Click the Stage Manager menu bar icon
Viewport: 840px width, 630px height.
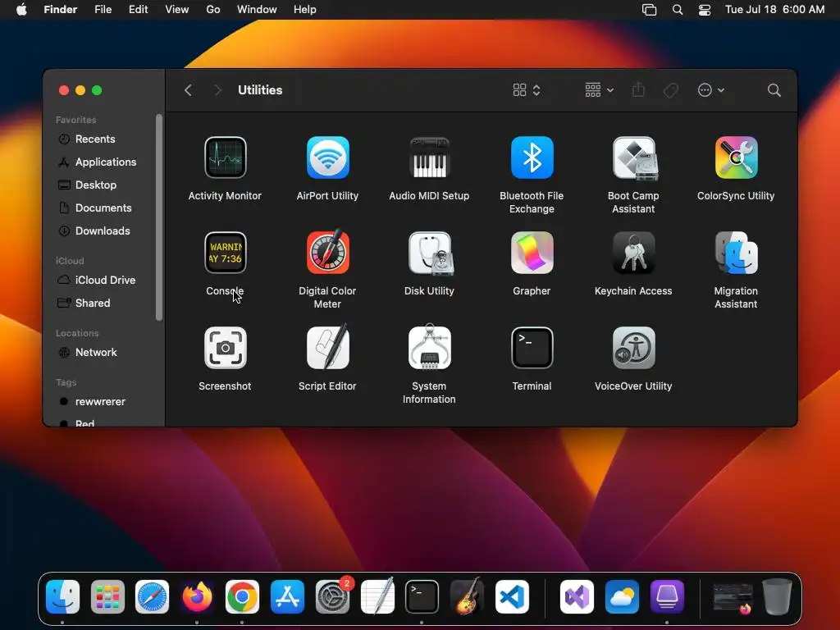coord(650,10)
